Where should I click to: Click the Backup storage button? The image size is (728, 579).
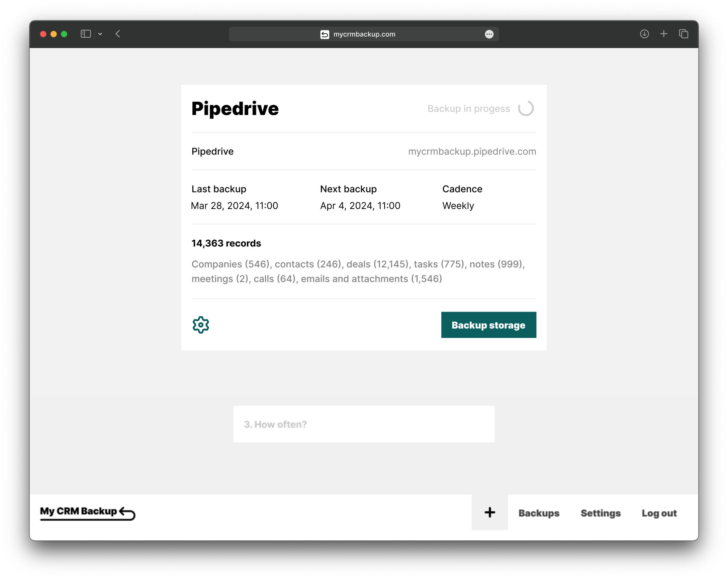pos(488,325)
